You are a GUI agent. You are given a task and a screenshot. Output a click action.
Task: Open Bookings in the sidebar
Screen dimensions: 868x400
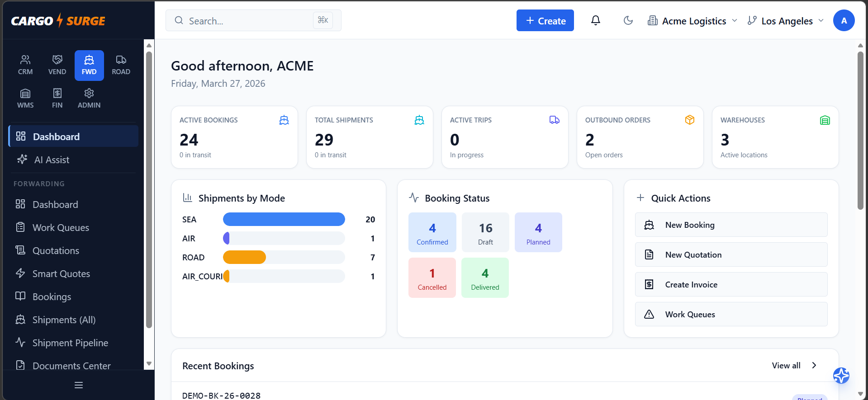(73, 296)
